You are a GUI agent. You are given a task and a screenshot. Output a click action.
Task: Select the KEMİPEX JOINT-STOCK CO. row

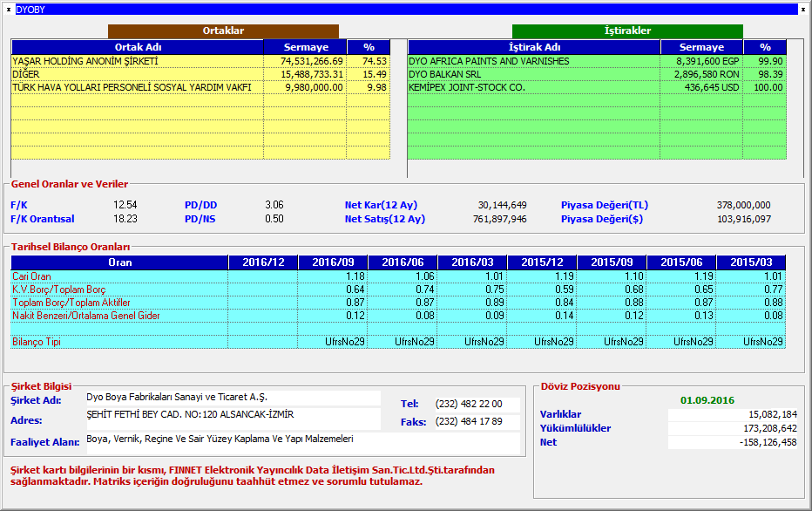[x=597, y=87]
